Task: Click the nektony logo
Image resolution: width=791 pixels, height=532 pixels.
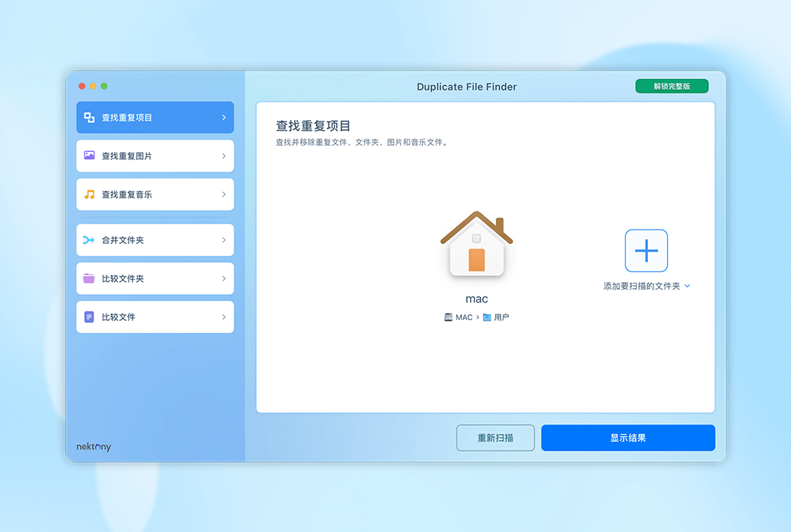Action: pyautogui.click(x=94, y=447)
